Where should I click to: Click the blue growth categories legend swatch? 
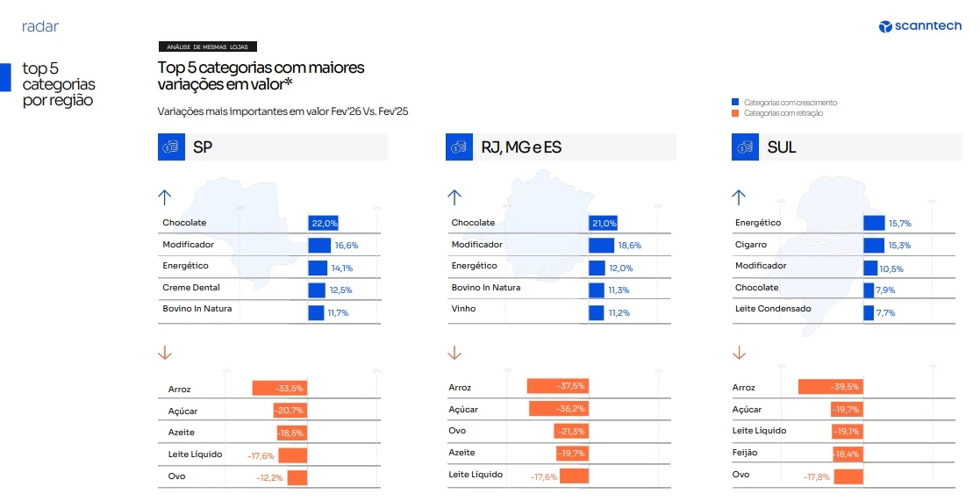click(735, 103)
